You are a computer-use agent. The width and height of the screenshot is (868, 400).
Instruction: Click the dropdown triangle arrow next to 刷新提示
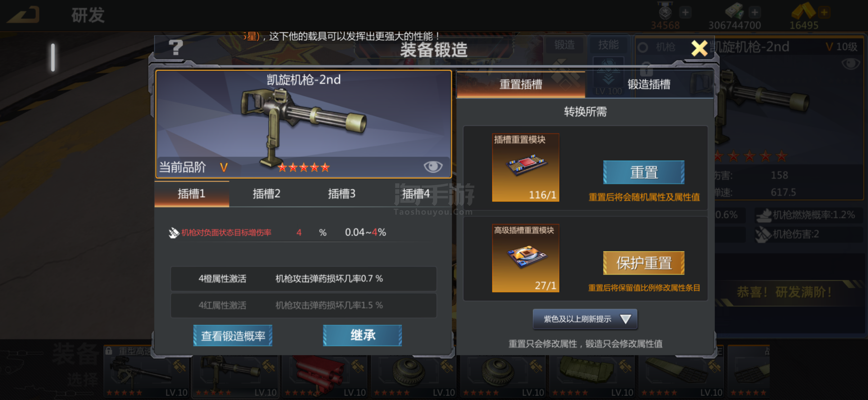(x=626, y=319)
